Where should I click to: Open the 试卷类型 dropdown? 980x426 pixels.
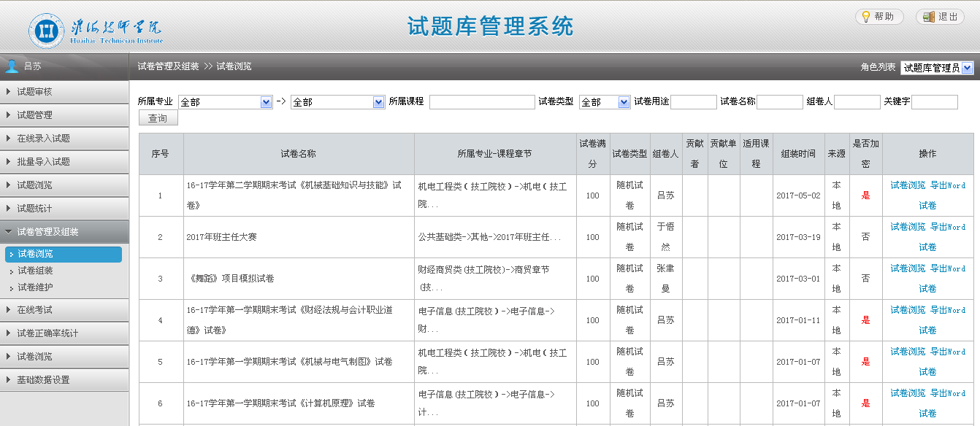click(x=604, y=102)
